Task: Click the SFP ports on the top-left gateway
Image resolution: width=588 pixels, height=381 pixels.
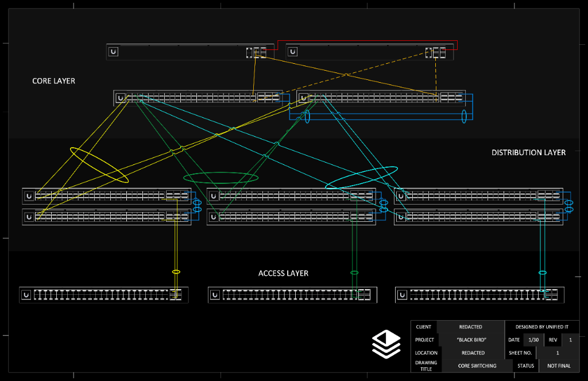Action: coord(256,52)
